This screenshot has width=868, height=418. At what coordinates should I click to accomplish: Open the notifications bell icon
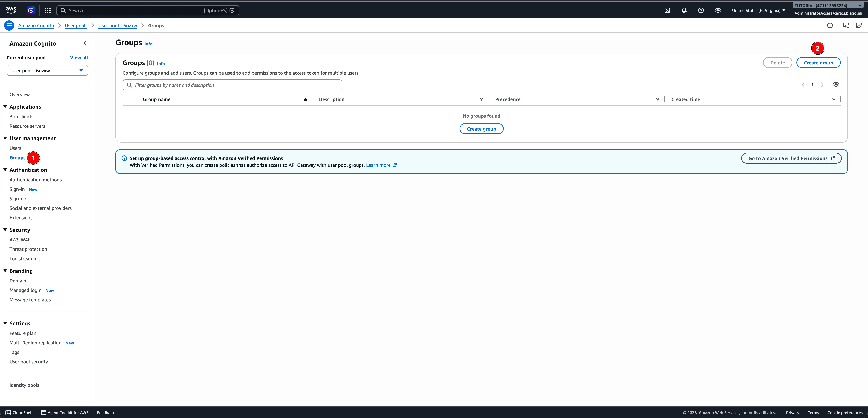click(x=684, y=11)
